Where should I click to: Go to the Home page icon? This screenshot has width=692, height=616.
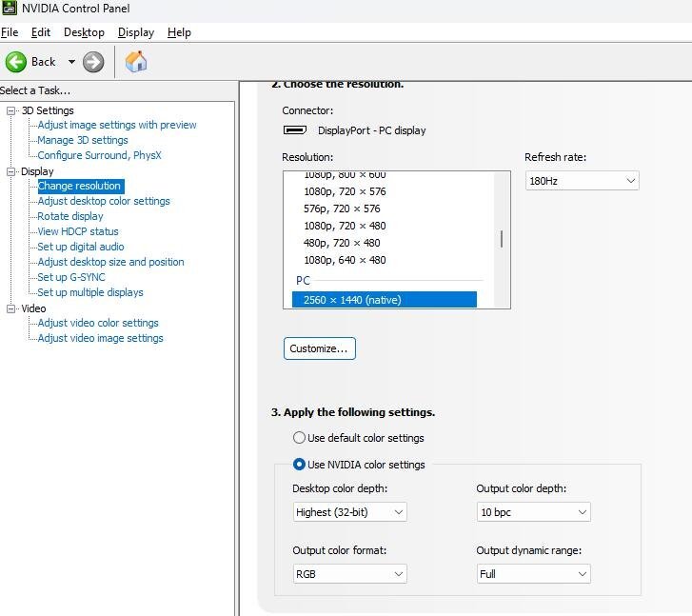pyautogui.click(x=136, y=61)
